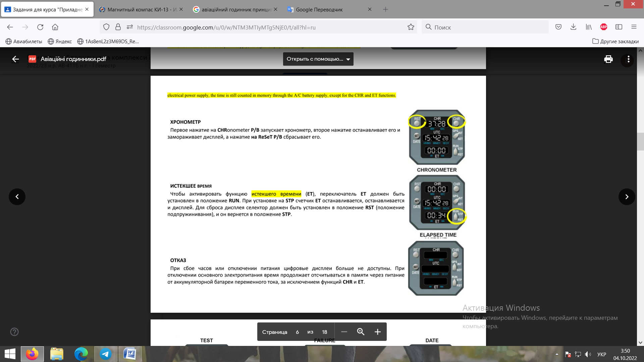
Task: Go to the browser home page
Action: (55, 27)
